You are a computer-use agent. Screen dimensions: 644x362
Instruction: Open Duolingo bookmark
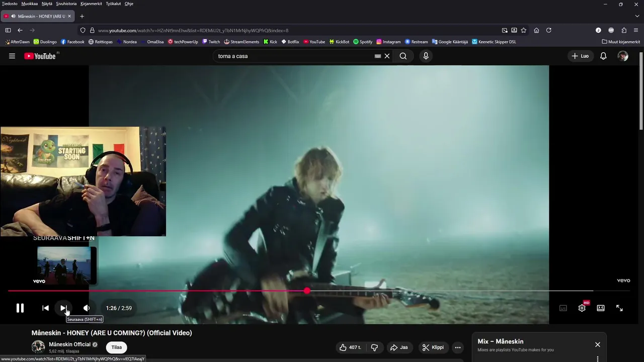45,42
